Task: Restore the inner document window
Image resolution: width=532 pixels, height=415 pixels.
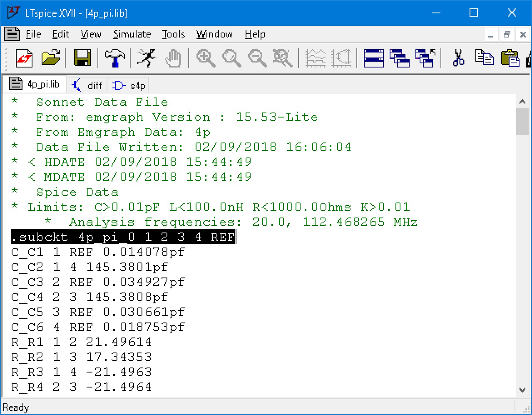Action: coord(507,35)
